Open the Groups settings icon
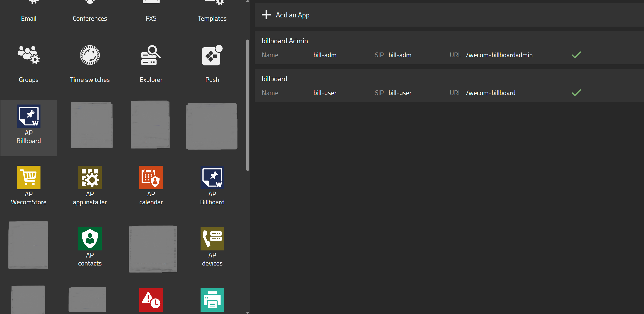 click(x=28, y=55)
